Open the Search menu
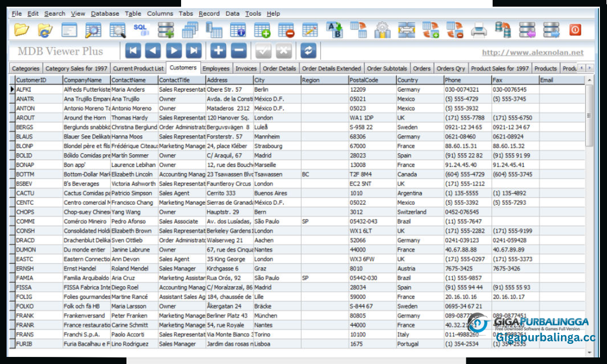Image resolution: width=607 pixels, height=364 pixels. [x=55, y=14]
